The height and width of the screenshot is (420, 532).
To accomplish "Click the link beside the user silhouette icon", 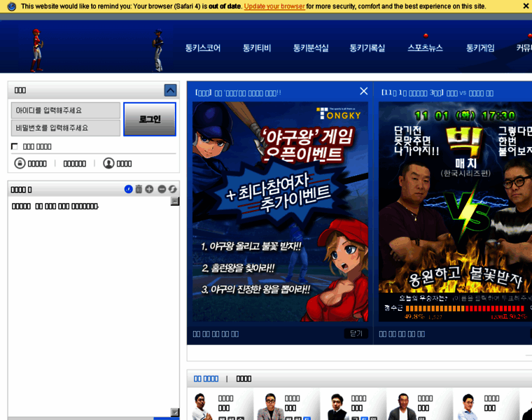I will pos(124,164).
